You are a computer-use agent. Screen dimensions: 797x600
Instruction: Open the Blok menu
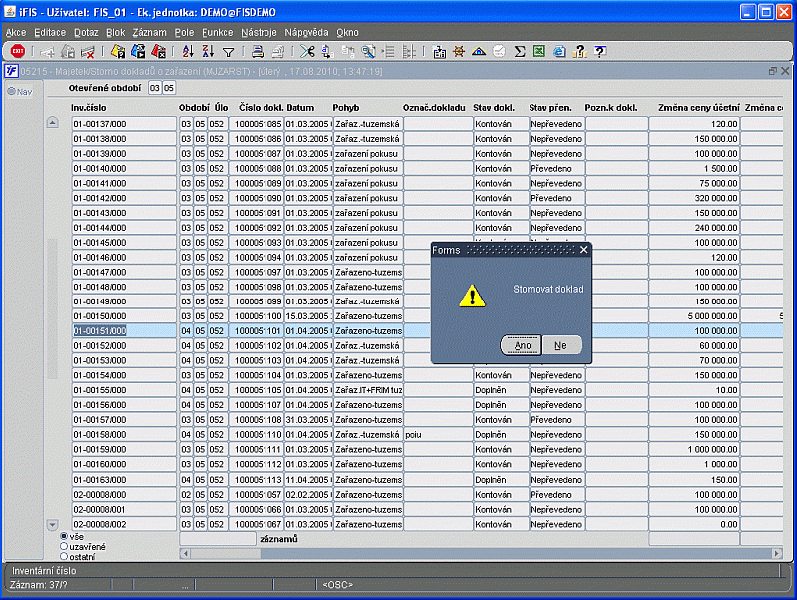point(115,33)
